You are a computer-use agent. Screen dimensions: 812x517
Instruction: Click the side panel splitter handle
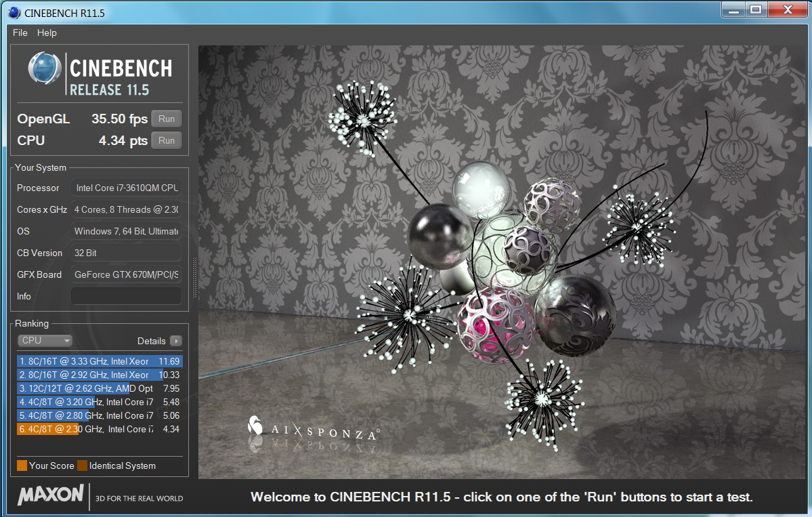195,277
